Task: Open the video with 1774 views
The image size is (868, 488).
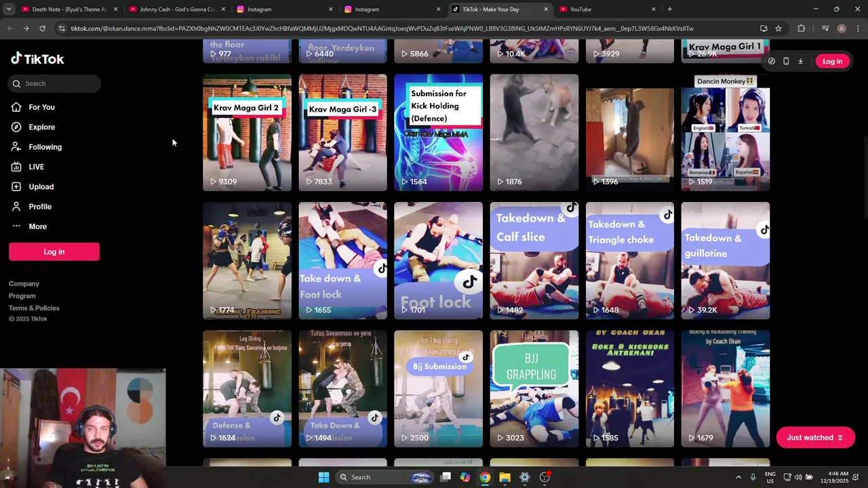Action: click(247, 261)
